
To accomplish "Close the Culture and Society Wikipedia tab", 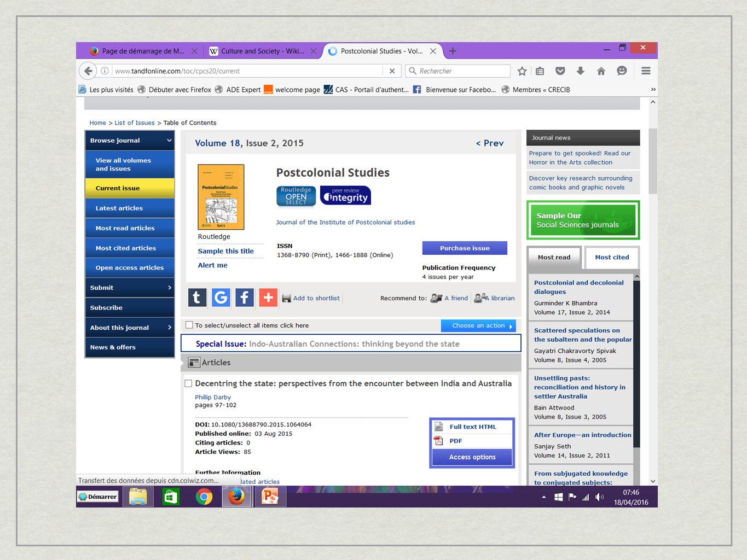I will click(314, 51).
